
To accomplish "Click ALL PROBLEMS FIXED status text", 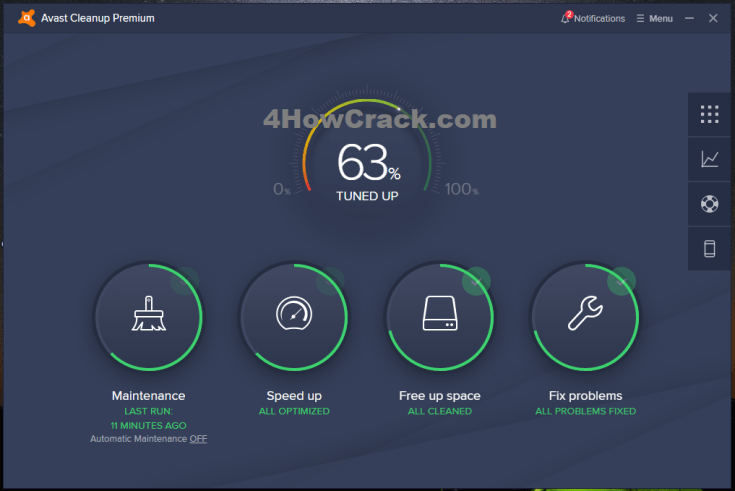I will (x=585, y=411).
